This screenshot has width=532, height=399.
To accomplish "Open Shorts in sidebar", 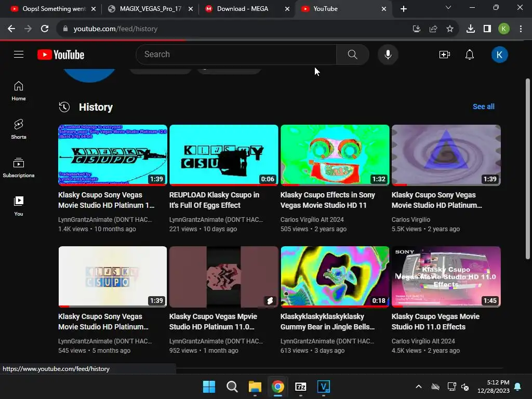I will click(19, 129).
